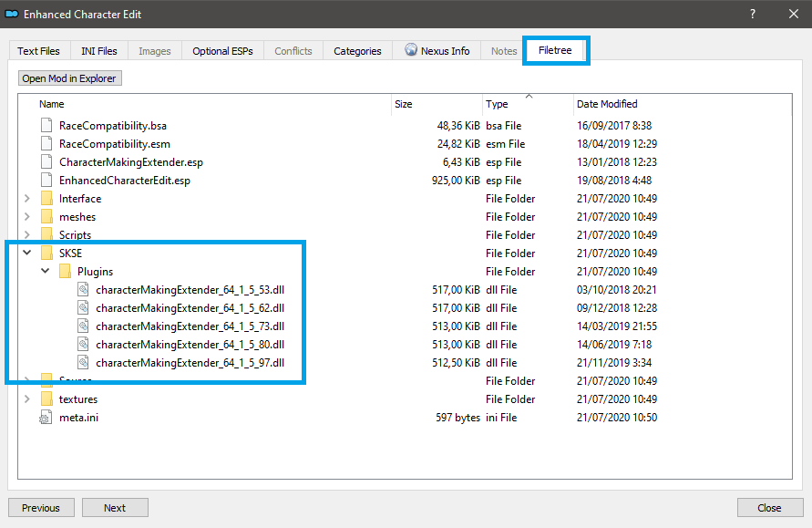The width and height of the screenshot is (812, 528).
Task: Click the dll icon for characterMakingExtender_64_1_5_97.dll
Action: coord(83,362)
